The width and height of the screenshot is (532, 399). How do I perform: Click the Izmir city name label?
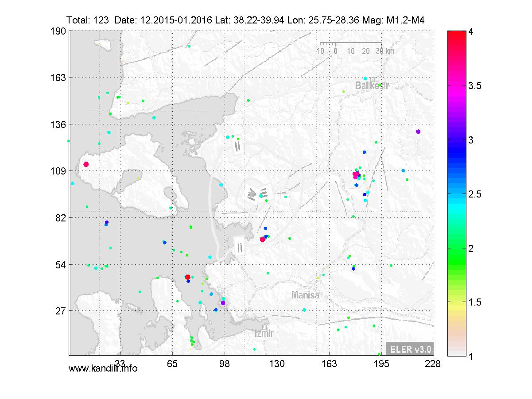click(264, 334)
